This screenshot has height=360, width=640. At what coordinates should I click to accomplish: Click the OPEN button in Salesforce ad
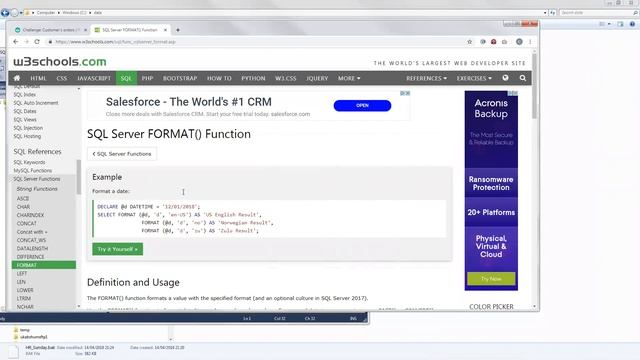(x=362, y=105)
